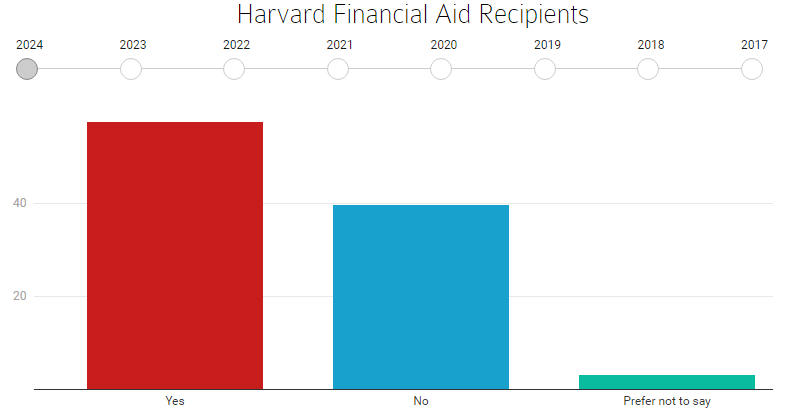Click the Prefer not to say label

click(667, 401)
